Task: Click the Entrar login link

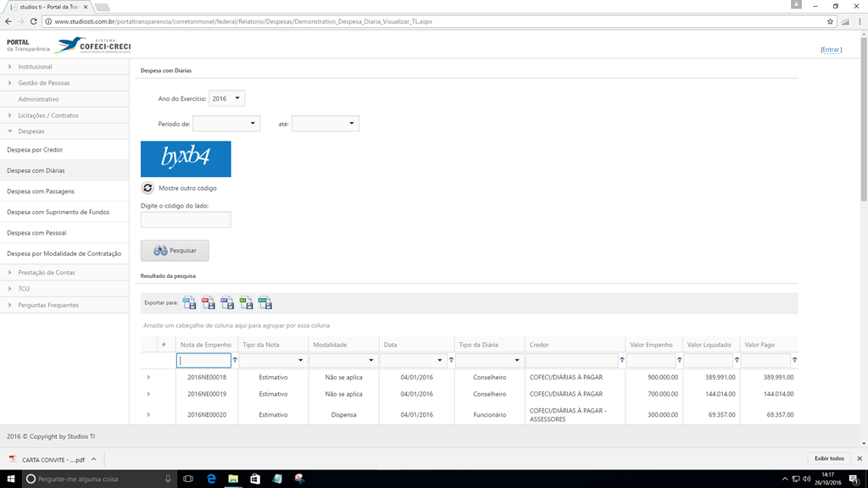Action: click(x=831, y=50)
